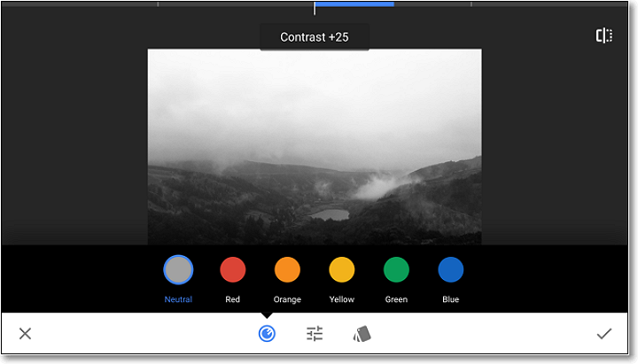Click the Contrast +25 label

coord(315,37)
